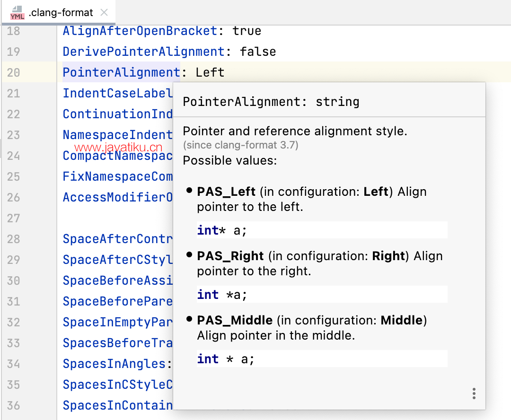
Task: Click the 'false' value on line 19
Action: coord(258,52)
